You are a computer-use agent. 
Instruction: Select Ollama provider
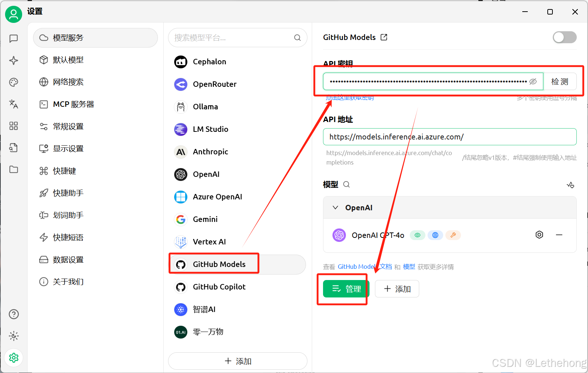point(238,107)
